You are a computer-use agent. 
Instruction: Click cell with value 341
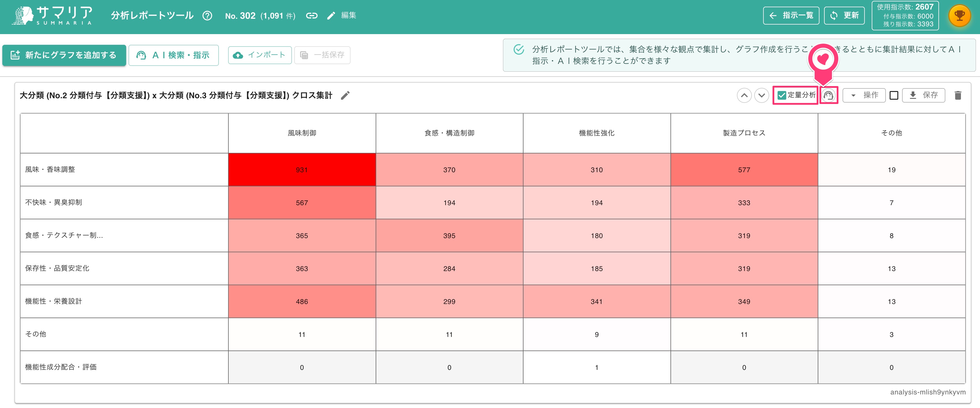(597, 301)
